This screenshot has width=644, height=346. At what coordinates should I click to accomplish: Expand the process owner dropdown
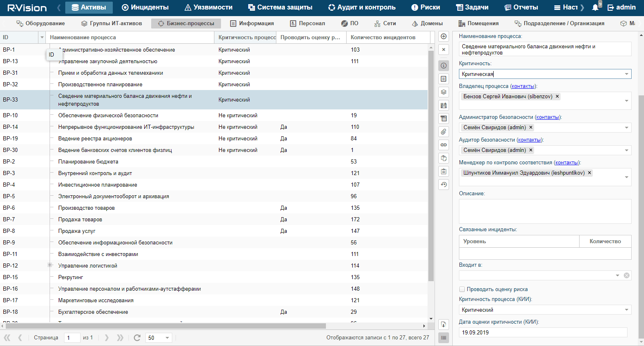coord(627,101)
